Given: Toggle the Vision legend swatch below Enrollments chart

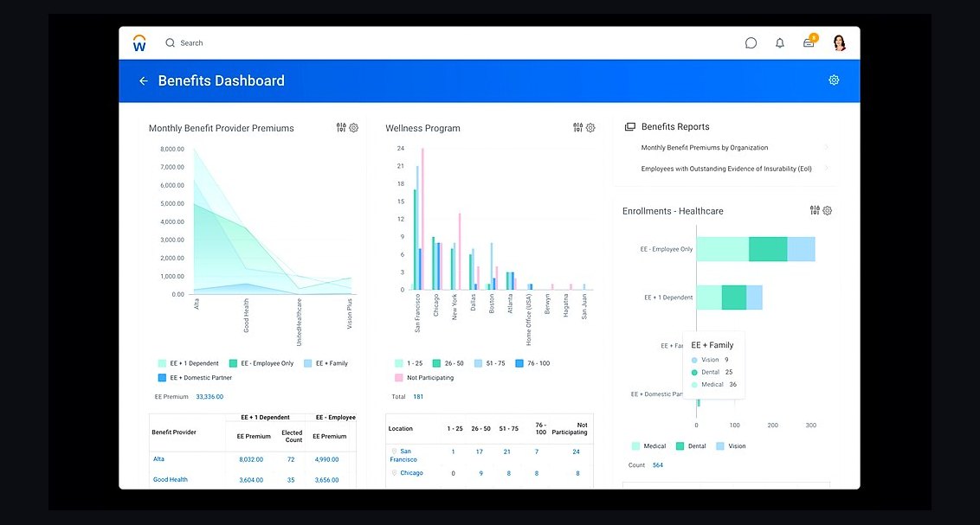Looking at the screenshot, I should (x=720, y=446).
